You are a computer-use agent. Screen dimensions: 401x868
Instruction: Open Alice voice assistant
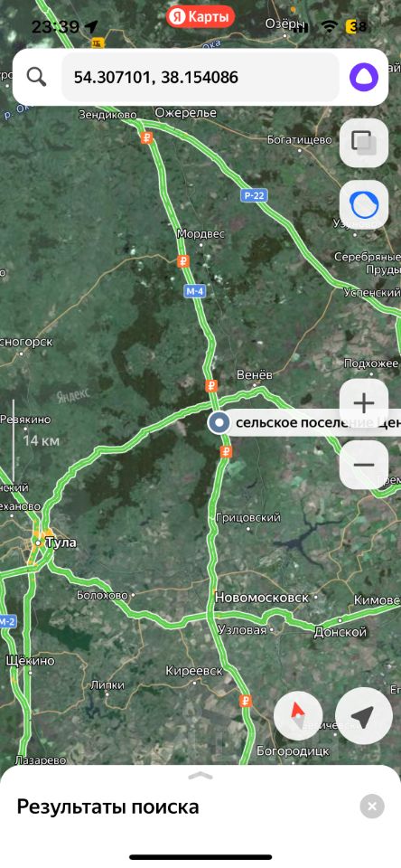(364, 77)
